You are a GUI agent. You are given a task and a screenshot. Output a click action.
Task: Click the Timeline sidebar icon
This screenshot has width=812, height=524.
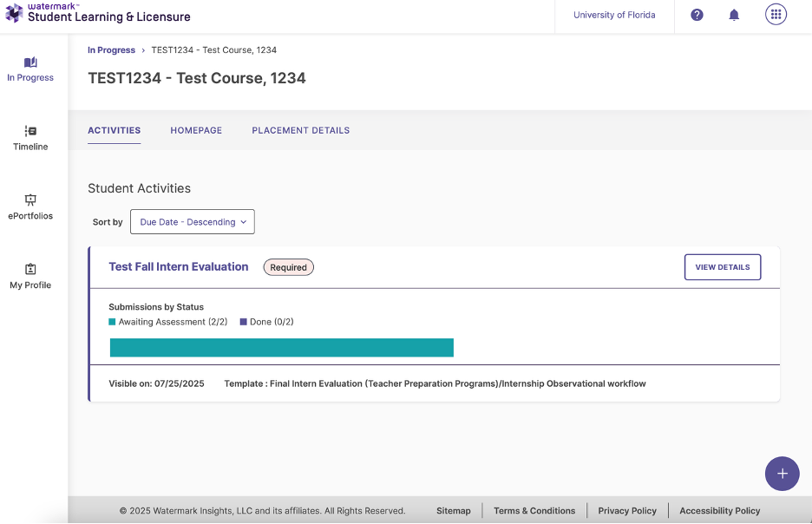pyautogui.click(x=30, y=131)
